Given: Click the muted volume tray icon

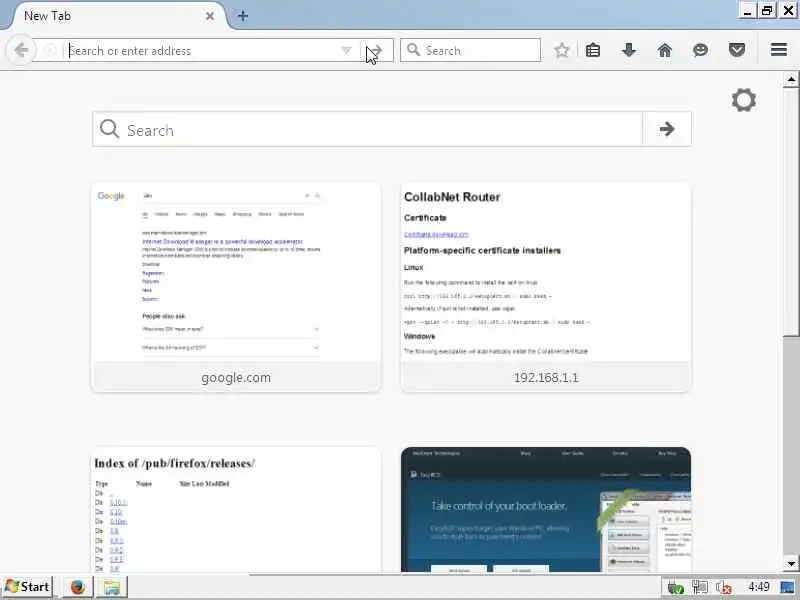Looking at the screenshot, I should point(723,587).
